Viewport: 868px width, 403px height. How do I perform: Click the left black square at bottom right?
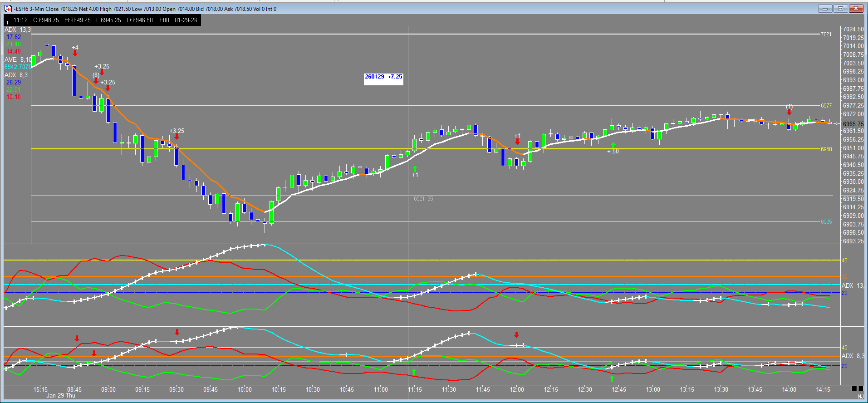click(x=854, y=388)
